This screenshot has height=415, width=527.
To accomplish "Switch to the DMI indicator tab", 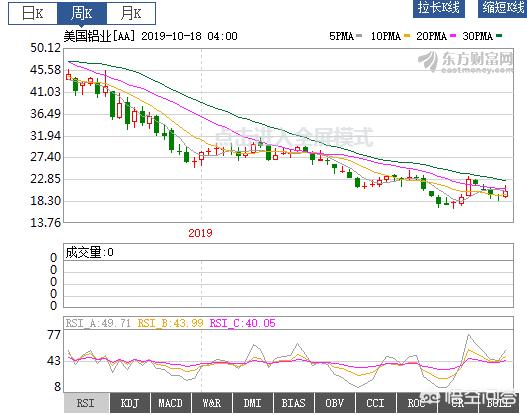I will tap(253, 403).
